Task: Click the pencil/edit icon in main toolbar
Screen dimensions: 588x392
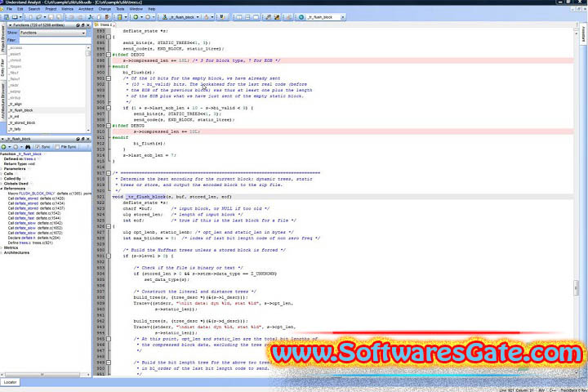Action: [x=268, y=17]
